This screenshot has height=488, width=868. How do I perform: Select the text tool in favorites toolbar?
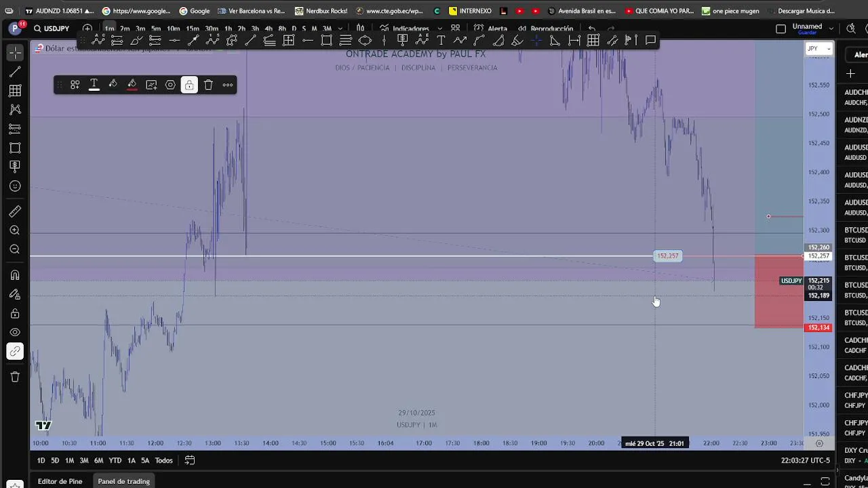pos(441,41)
